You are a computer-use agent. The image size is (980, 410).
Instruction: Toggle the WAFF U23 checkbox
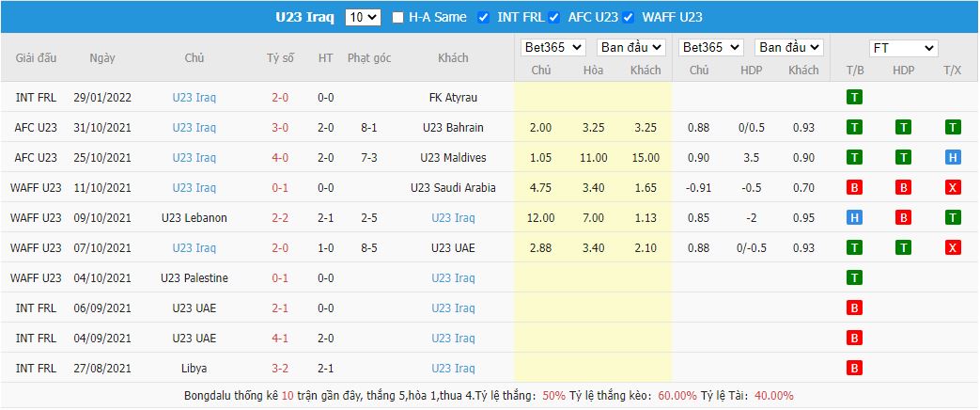point(628,17)
